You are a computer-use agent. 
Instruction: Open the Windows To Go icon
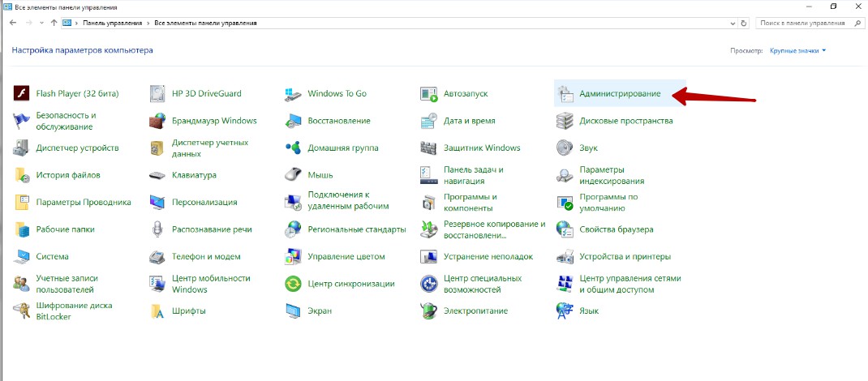click(x=293, y=93)
